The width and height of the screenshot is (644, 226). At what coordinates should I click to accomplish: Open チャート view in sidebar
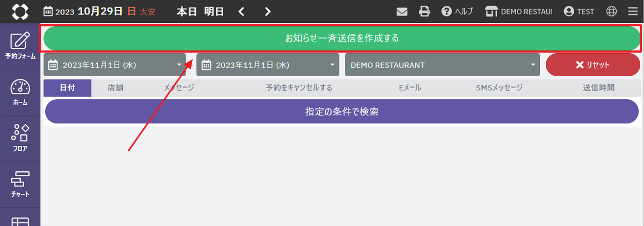(20, 185)
